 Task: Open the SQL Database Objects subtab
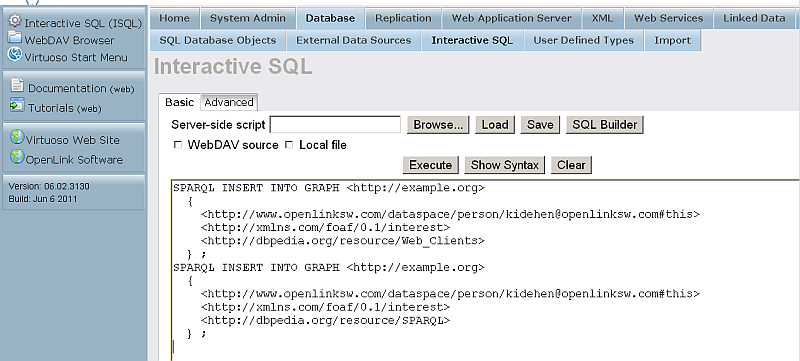[x=218, y=40]
